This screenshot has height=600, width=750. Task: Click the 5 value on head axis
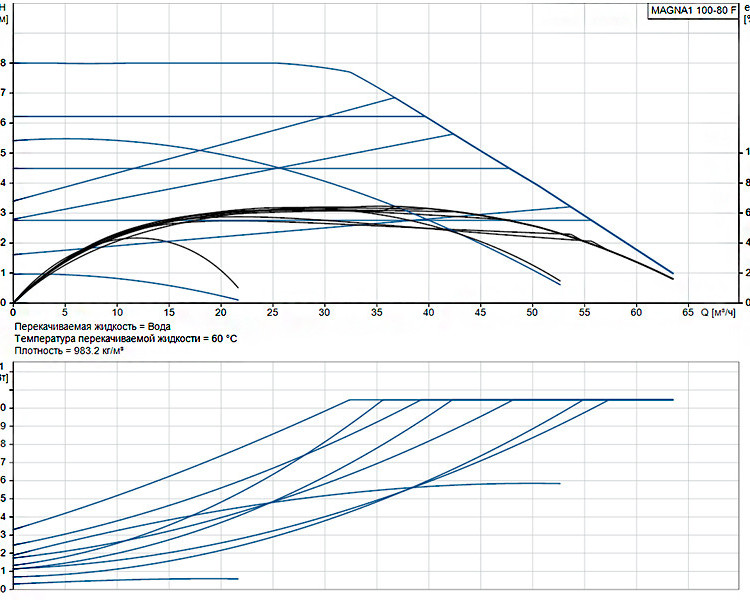3,153
